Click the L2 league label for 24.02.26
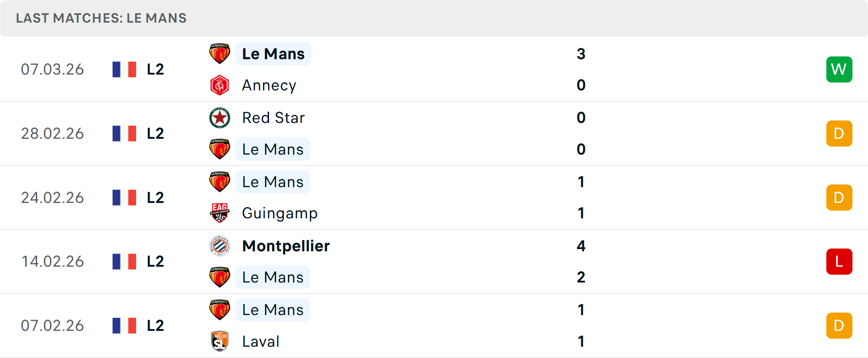The image size is (868, 358). 155,198
